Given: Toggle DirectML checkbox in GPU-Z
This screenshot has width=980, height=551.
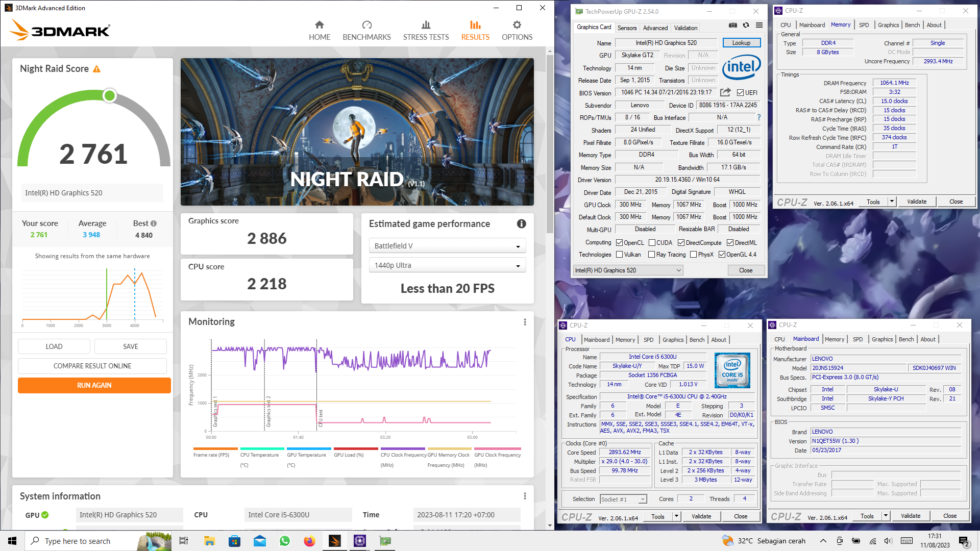Looking at the screenshot, I should [x=730, y=243].
